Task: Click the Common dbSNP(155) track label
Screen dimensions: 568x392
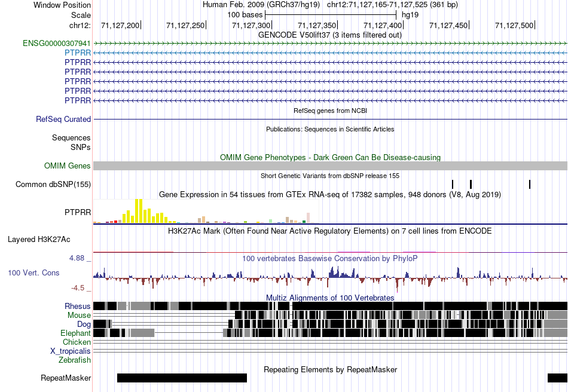Action: [53, 184]
